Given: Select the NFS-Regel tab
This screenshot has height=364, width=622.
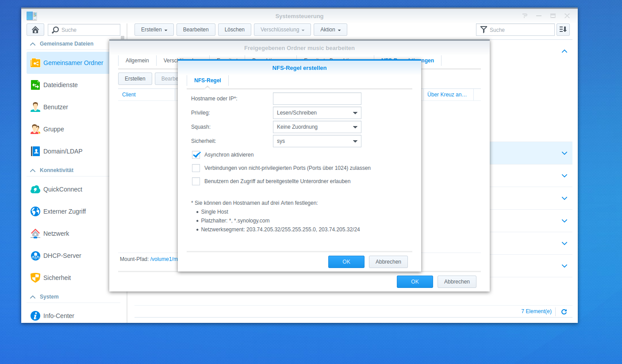Looking at the screenshot, I should tap(207, 80).
